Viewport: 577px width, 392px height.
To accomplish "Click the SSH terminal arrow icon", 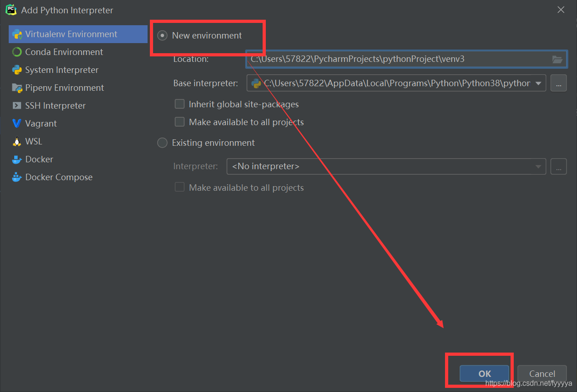I will (x=17, y=105).
